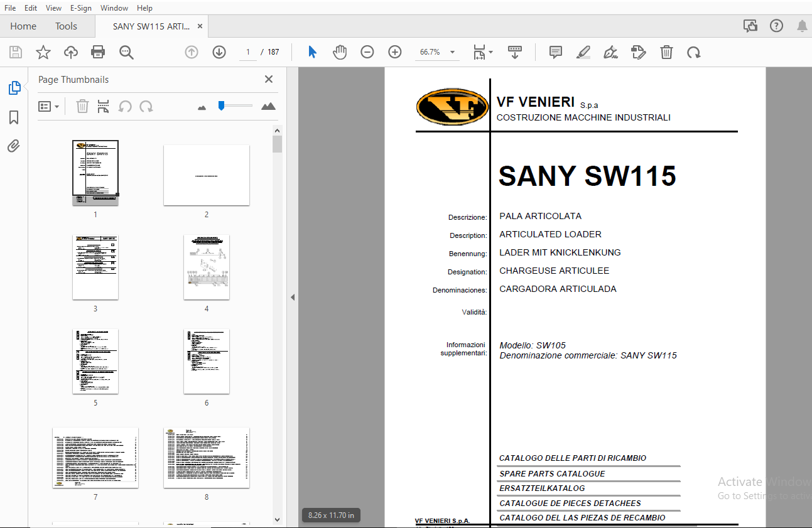Open Page Thumbnails sidebar icon
812x528 pixels.
click(x=14, y=88)
